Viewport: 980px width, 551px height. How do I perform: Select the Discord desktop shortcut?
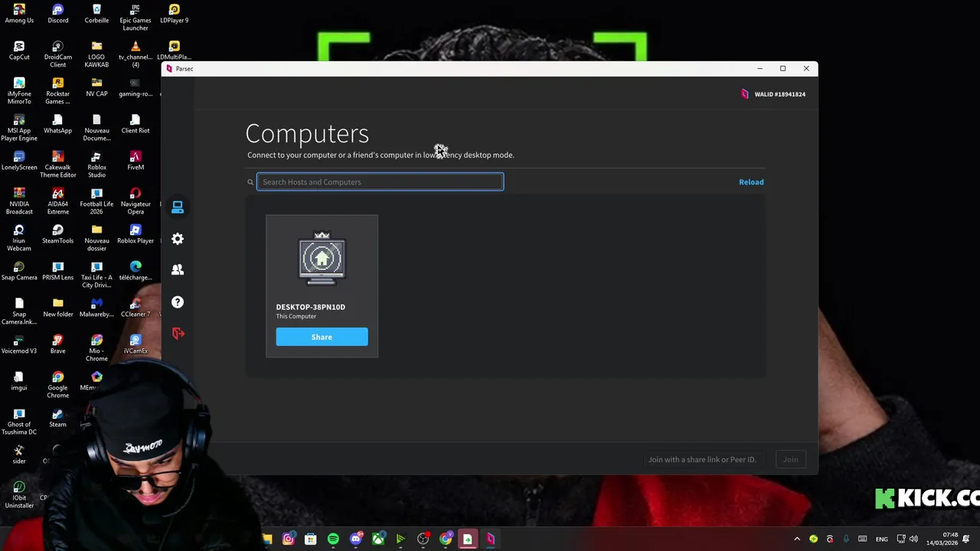[x=58, y=14]
